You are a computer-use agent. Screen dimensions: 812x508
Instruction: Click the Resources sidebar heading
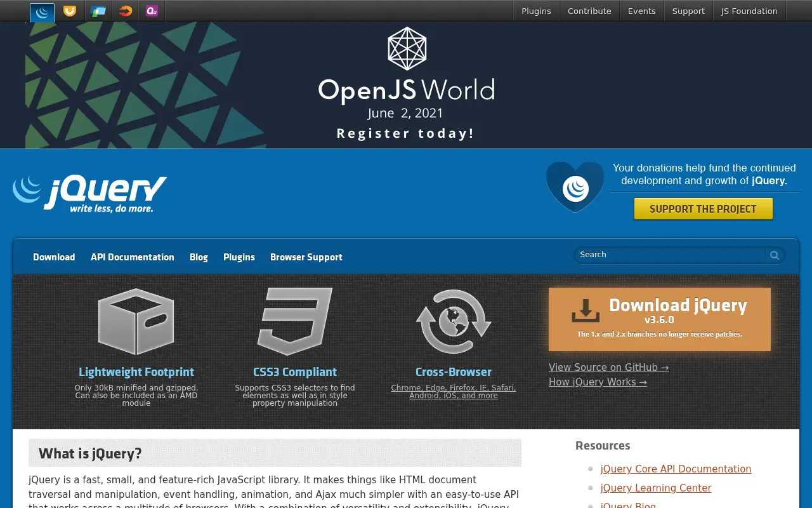(603, 446)
